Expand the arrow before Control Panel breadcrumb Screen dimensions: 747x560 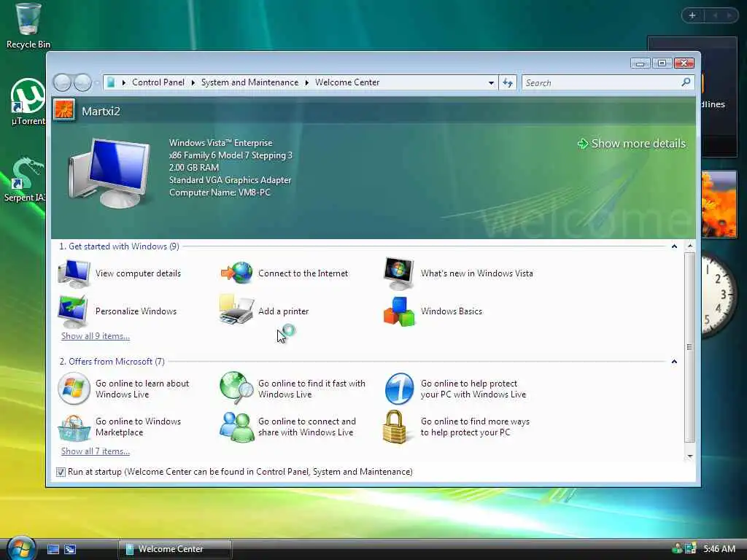click(124, 83)
